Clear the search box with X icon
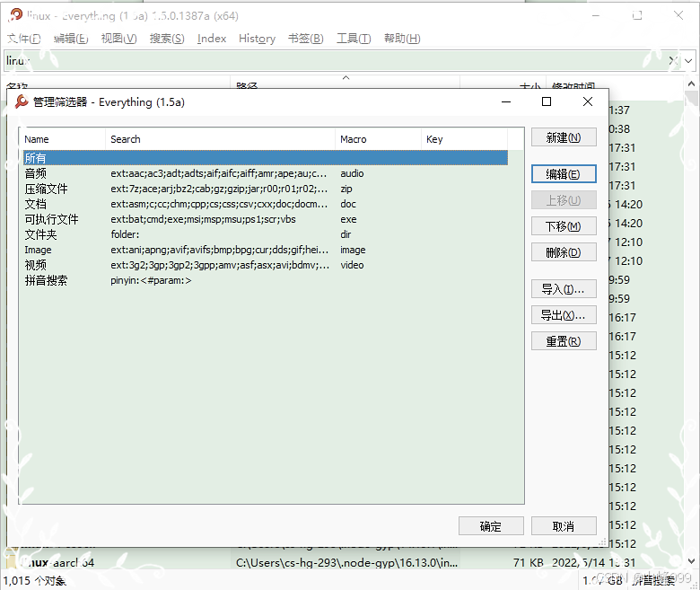Screen dimensions: 700x590 point(673,61)
